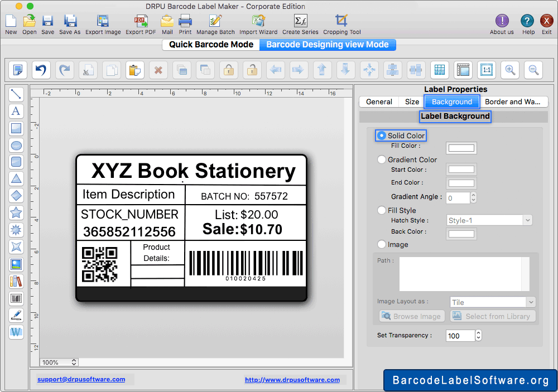Image resolution: width=558 pixels, height=392 pixels.
Task: Click the Export Image icon
Action: pyautogui.click(x=103, y=21)
